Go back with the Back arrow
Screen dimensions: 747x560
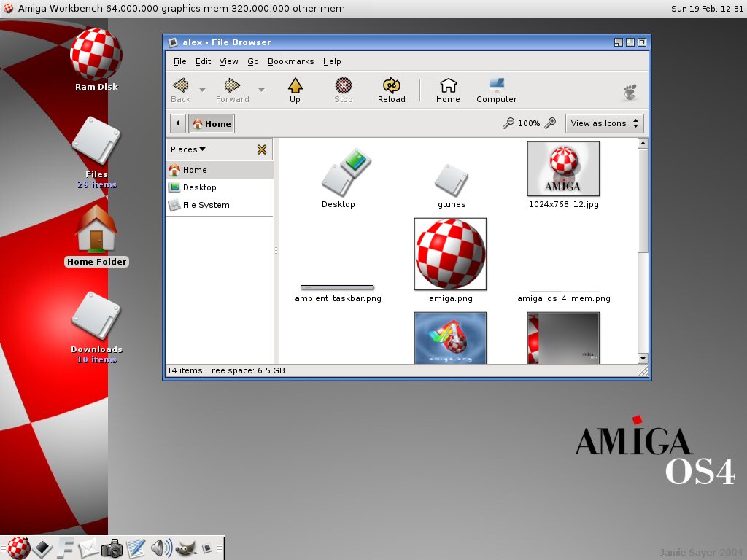tap(181, 90)
